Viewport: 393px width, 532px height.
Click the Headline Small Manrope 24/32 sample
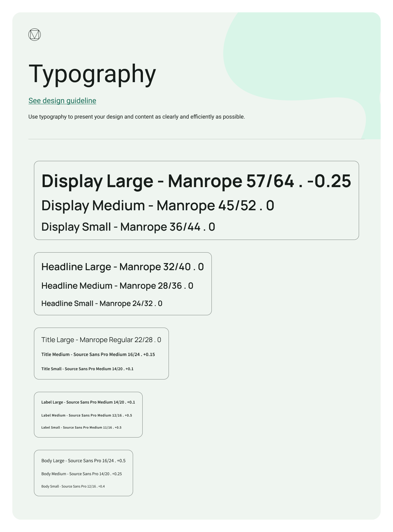pyautogui.click(x=102, y=304)
